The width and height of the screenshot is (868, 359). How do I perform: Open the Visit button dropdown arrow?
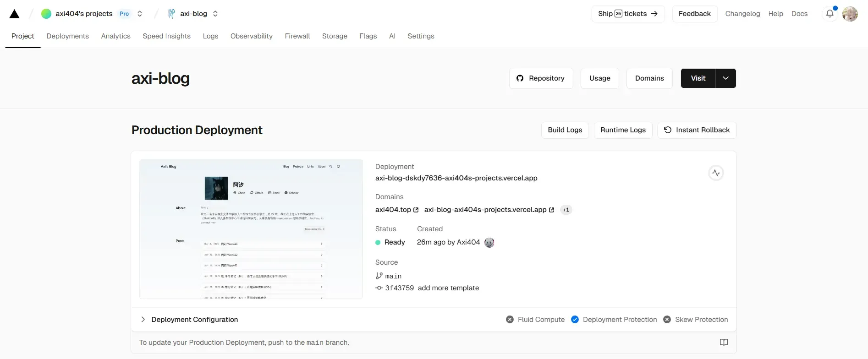pos(725,78)
